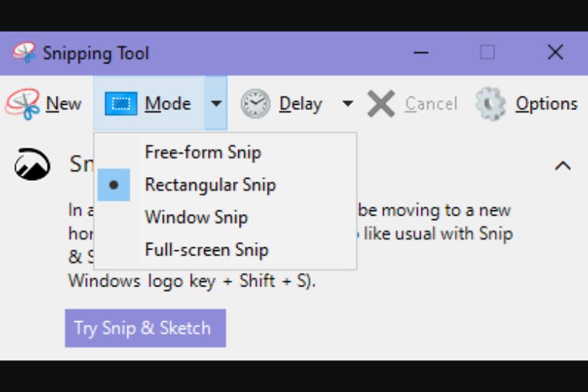The height and width of the screenshot is (392, 588).
Task: Click the Try Snip & Sketch button
Action: (x=145, y=328)
